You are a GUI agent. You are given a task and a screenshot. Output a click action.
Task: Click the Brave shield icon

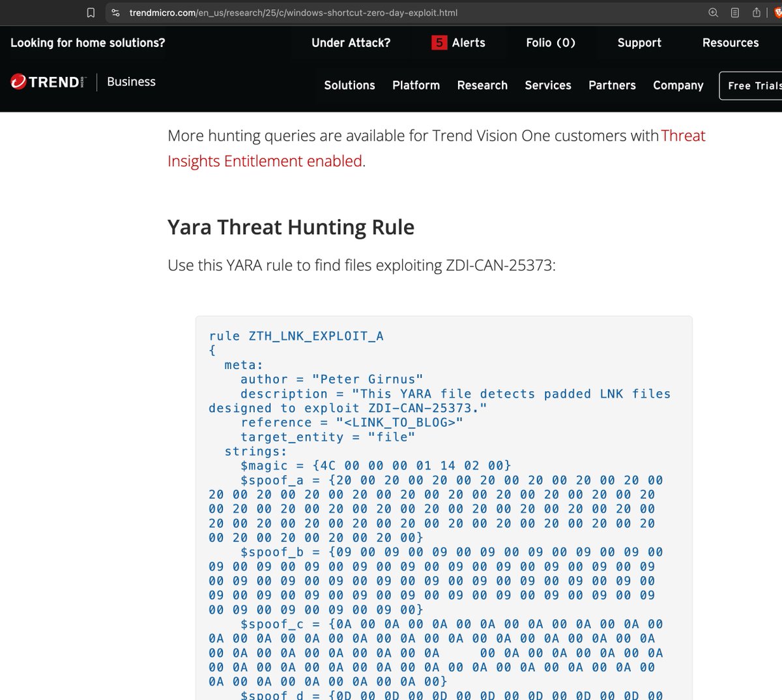[x=777, y=12]
